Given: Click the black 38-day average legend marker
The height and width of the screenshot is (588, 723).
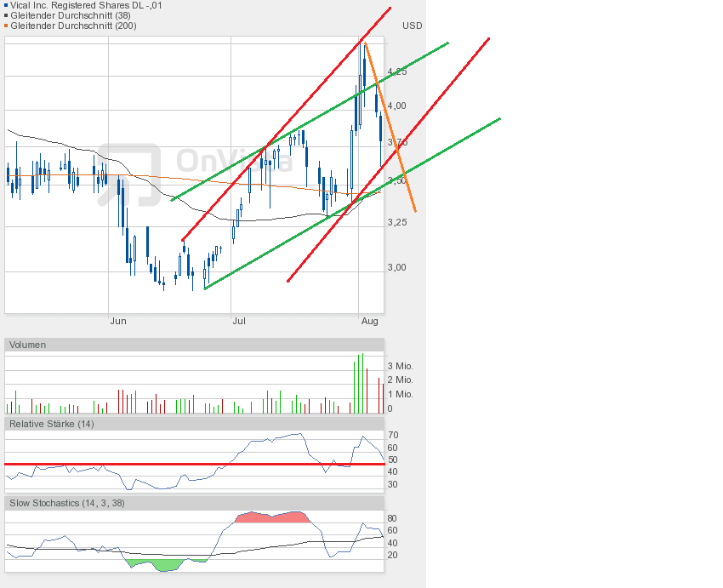Looking at the screenshot, I should coord(7,15).
